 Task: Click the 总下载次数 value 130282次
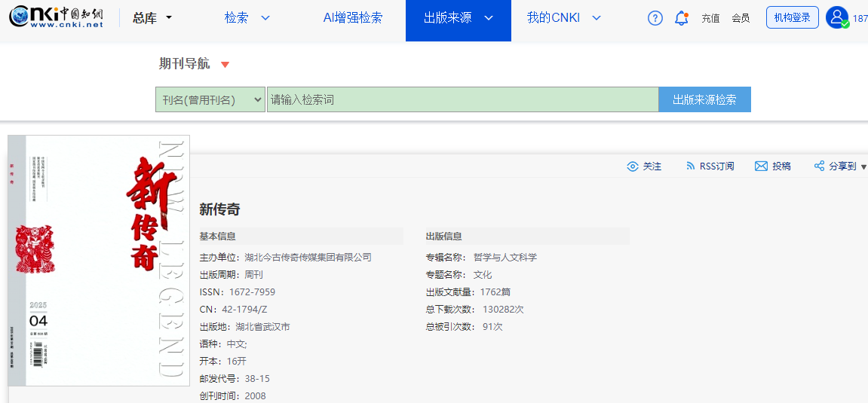pyautogui.click(x=503, y=310)
